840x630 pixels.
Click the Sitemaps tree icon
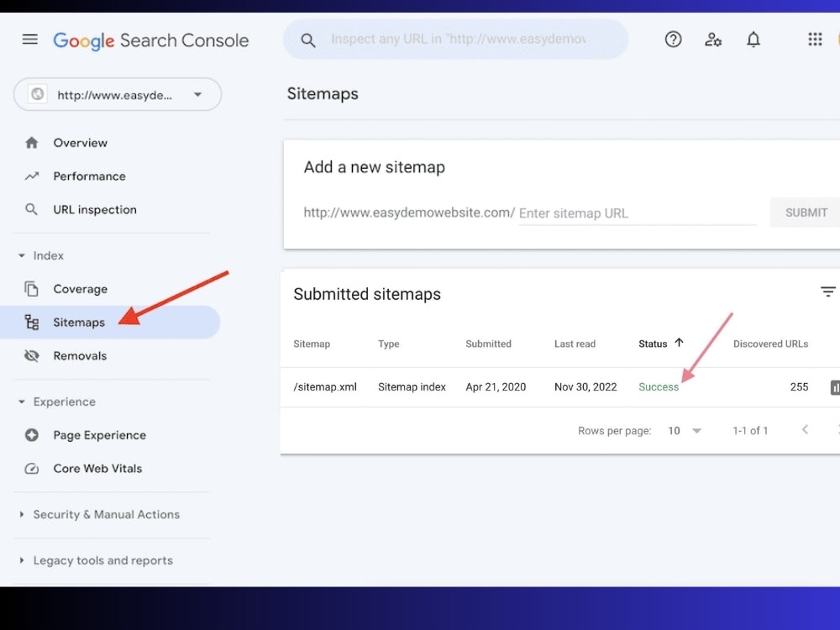coord(32,322)
